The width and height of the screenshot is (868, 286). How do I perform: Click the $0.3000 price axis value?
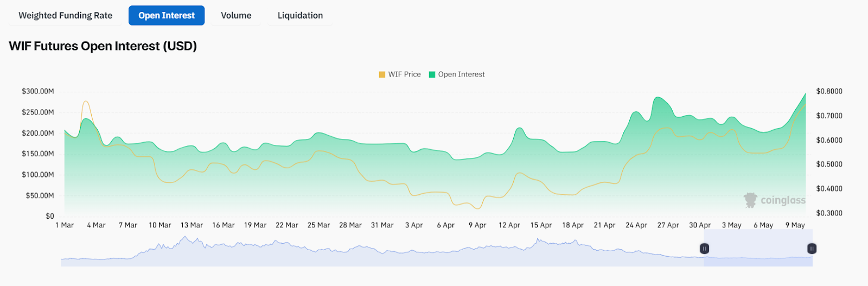pos(829,213)
